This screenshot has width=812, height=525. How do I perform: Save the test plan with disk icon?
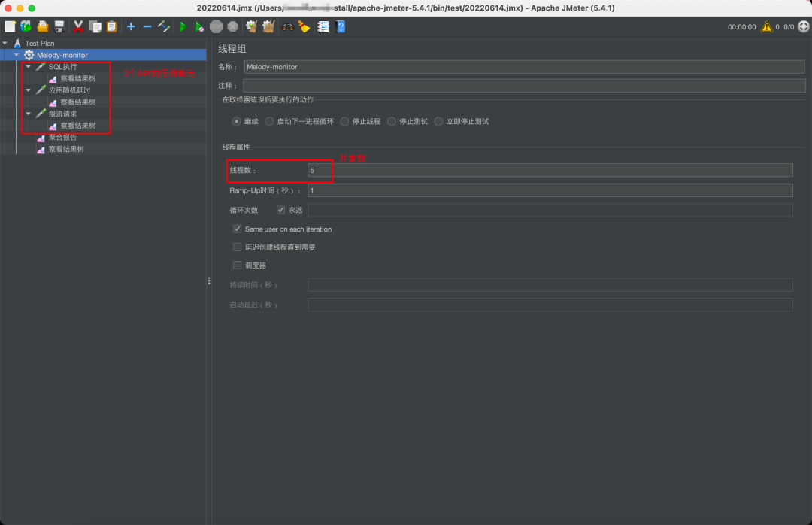point(59,26)
